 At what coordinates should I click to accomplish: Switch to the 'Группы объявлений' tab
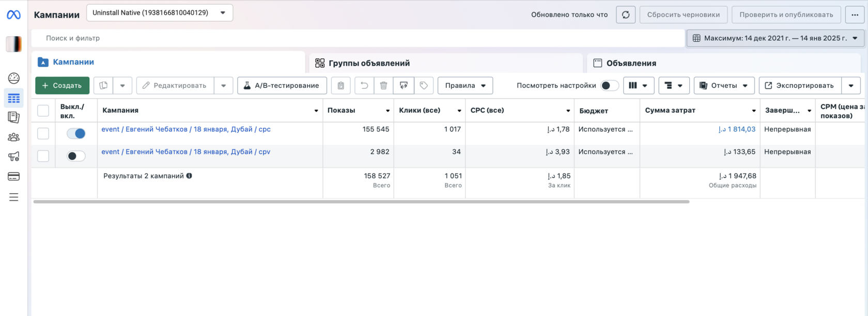369,63
